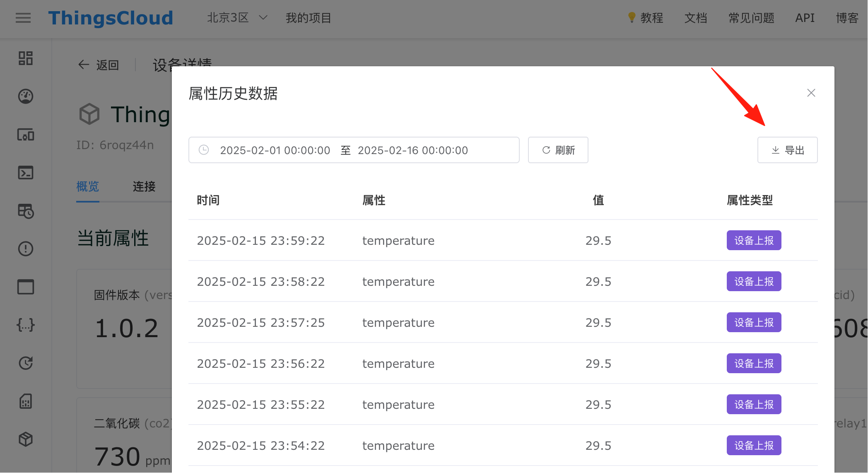Click temperature in the 23:57:25 row
868x473 pixels.
(398, 322)
